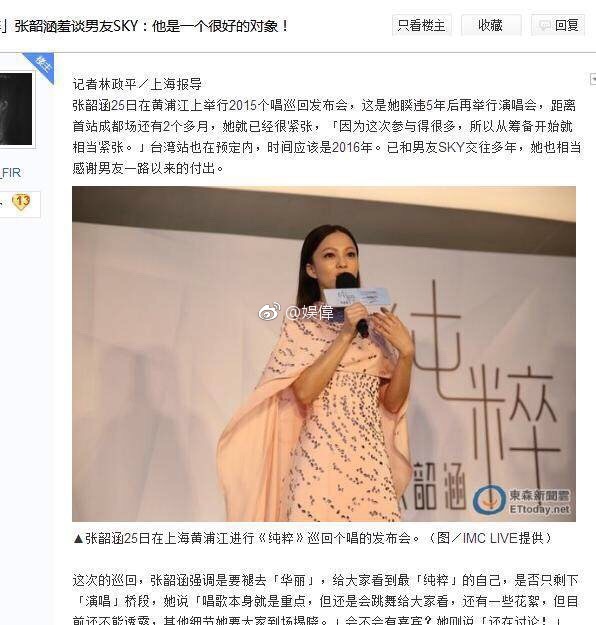Expand the small dropdown arrow beside the post
The height and width of the screenshot is (625, 596).
click(x=593, y=79)
